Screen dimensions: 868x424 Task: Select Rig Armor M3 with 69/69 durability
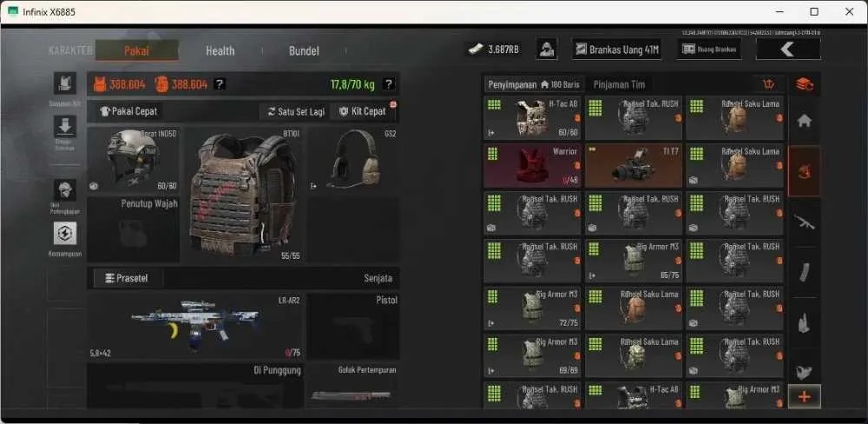(x=533, y=356)
